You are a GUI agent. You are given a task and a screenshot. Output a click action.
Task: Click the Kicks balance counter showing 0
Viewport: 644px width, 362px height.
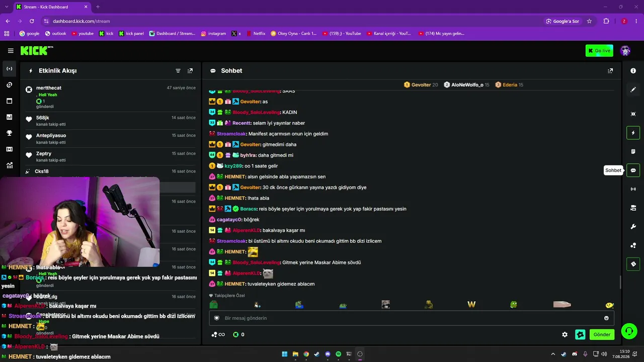pos(239,335)
